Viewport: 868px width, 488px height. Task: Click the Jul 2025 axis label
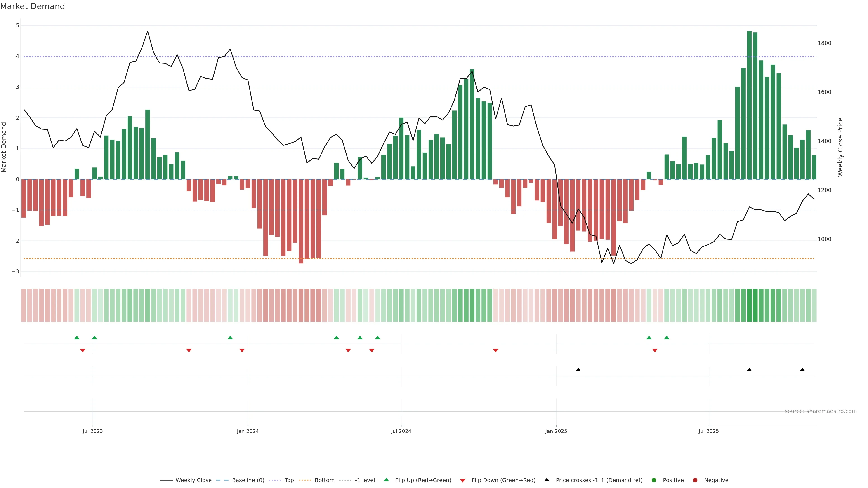coord(709,431)
